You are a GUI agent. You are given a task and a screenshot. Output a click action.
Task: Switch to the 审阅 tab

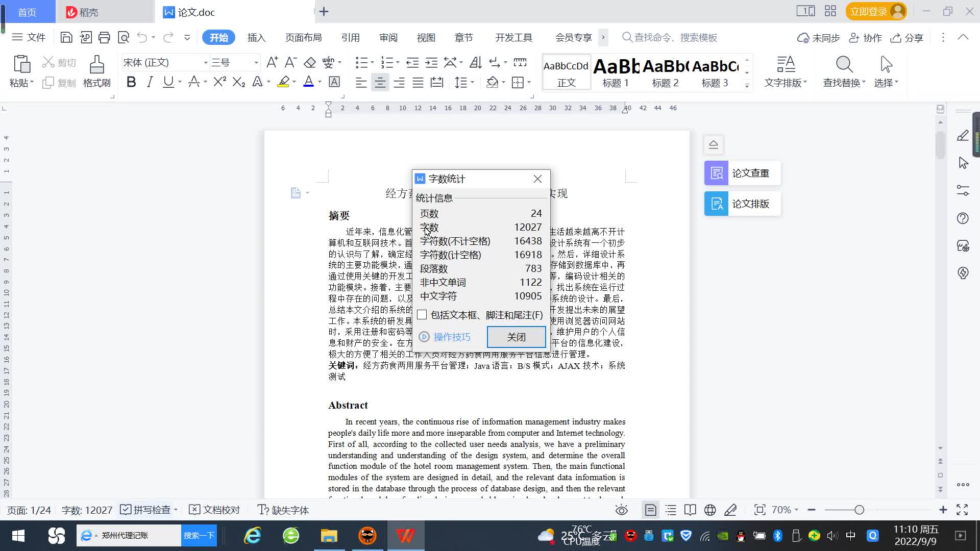[x=388, y=37]
